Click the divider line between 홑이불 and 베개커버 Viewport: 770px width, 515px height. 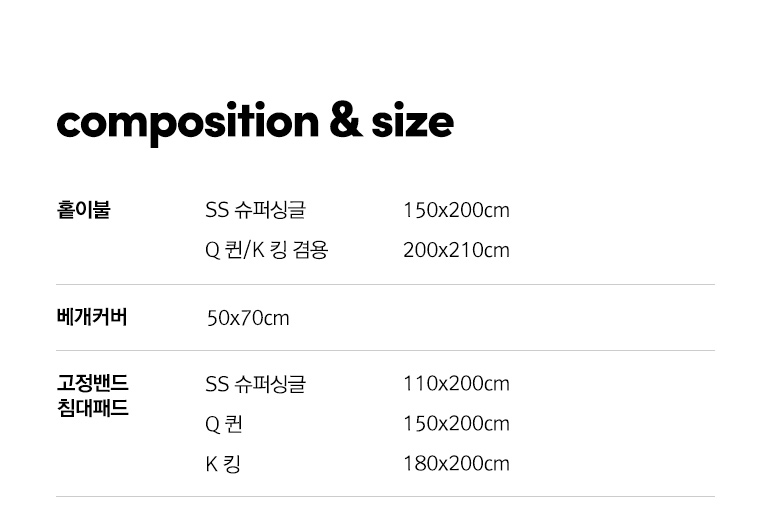(385, 285)
